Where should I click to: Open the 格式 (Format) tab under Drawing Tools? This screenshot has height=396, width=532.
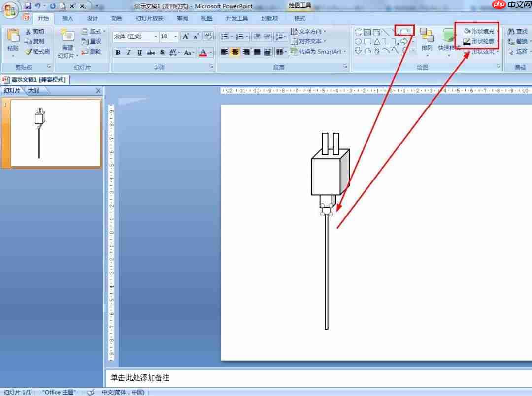299,18
